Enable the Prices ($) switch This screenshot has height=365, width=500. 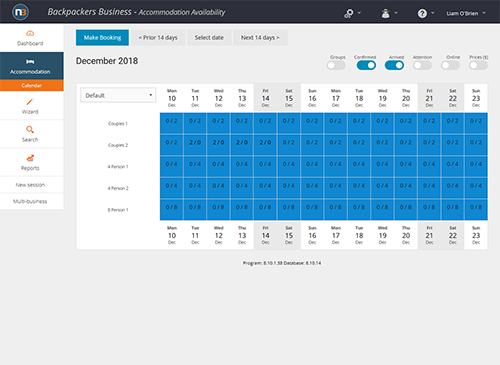[x=478, y=65]
